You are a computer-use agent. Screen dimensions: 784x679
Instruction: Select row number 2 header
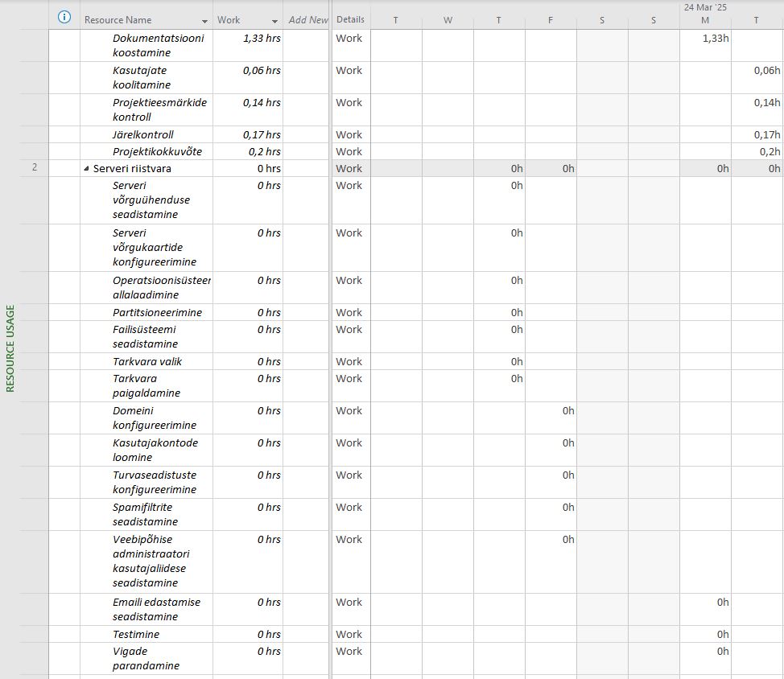34,168
